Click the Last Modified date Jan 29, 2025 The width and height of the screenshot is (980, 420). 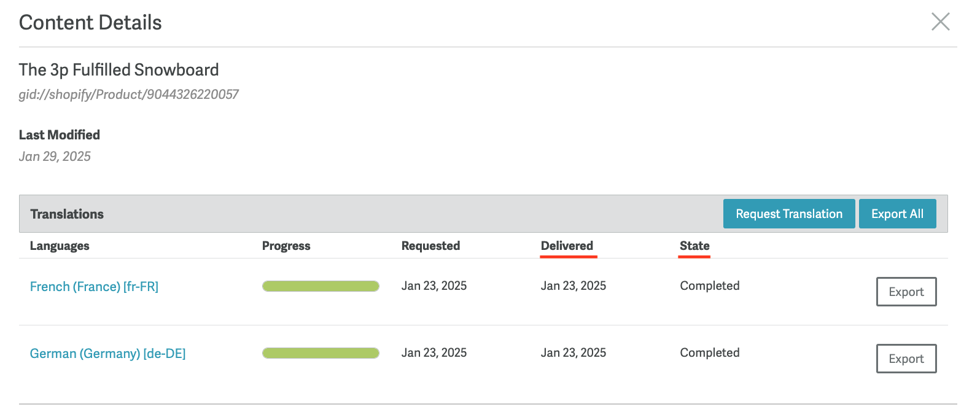click(x=55, y=157)
